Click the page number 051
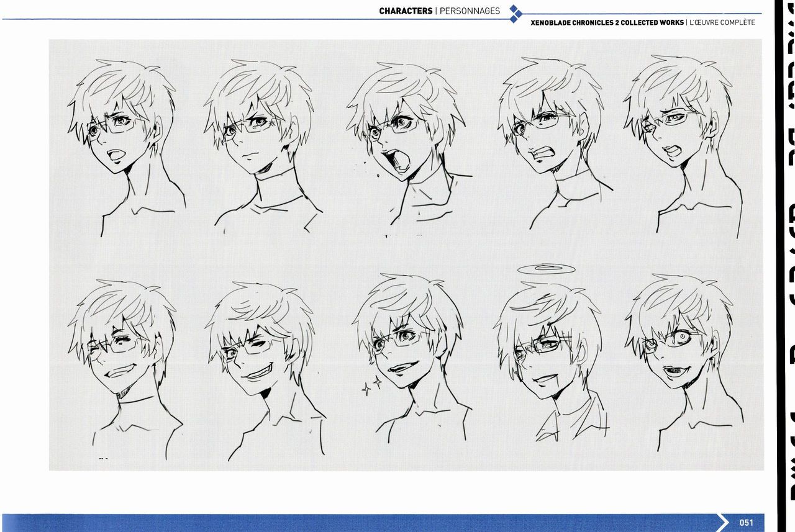This screenshot has height=532, width=795. [746, 522]
